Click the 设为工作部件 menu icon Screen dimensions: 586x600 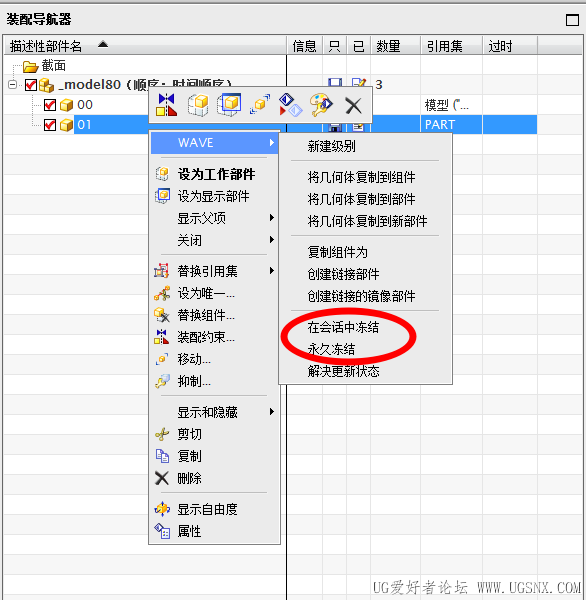coord(162,174)
